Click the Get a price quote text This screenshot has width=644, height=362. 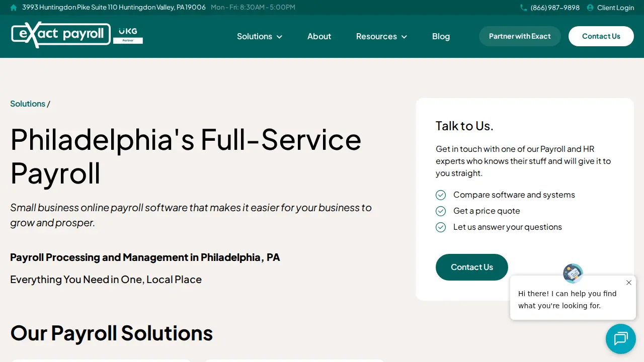pos(487,211)
